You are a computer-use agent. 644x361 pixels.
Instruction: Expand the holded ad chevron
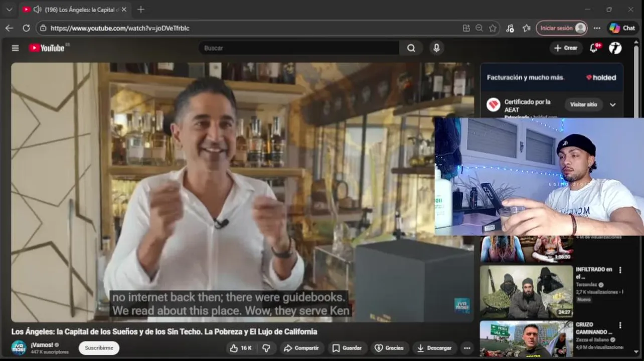point(612,105)
